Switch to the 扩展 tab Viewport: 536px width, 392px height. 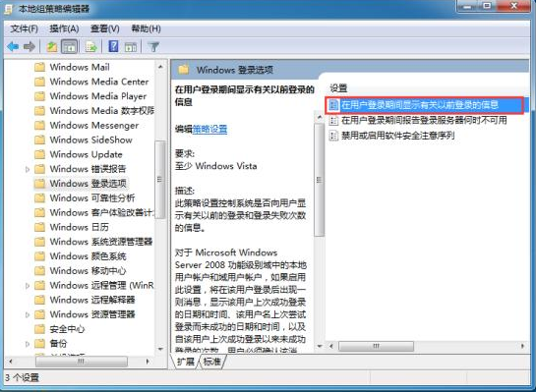point(185,362)
